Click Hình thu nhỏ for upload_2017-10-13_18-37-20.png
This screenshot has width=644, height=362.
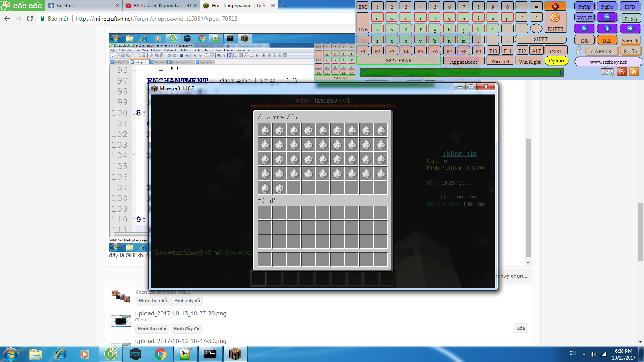(x=152, y=329)
